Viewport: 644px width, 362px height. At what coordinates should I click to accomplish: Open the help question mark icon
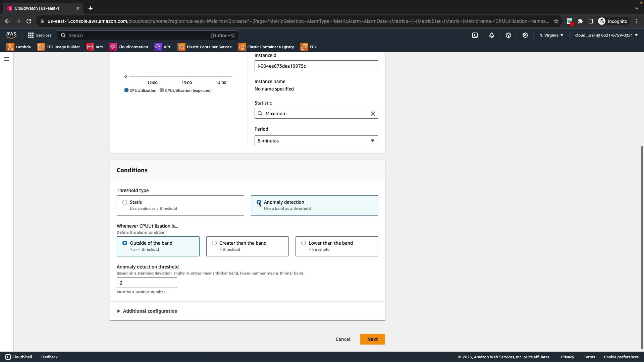pos(508,35)
